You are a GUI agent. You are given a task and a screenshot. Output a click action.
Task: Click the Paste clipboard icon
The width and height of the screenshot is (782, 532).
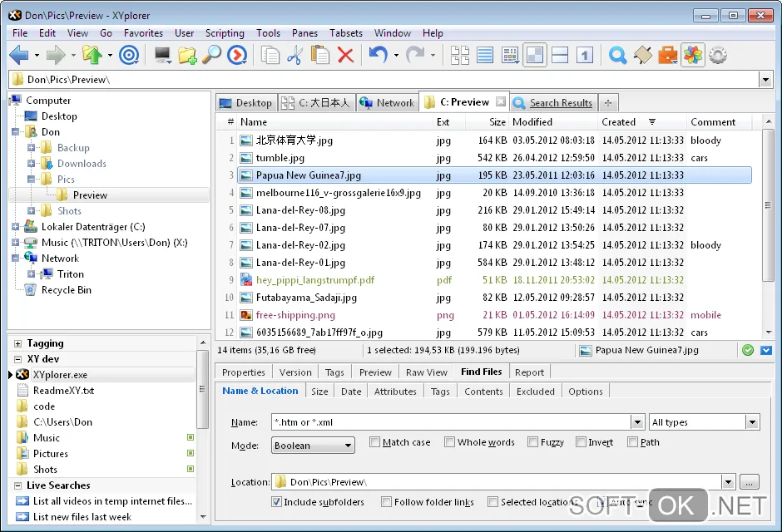pos(320,55)
